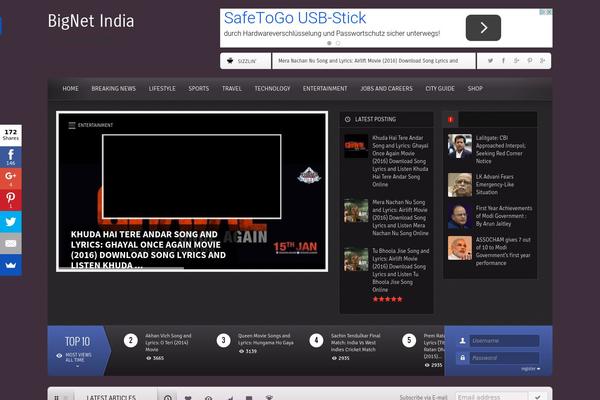Image resolution: width=600 pixels, height=400 pixels.
Task: Open the Breaking News menu
Action: (114, 88)
